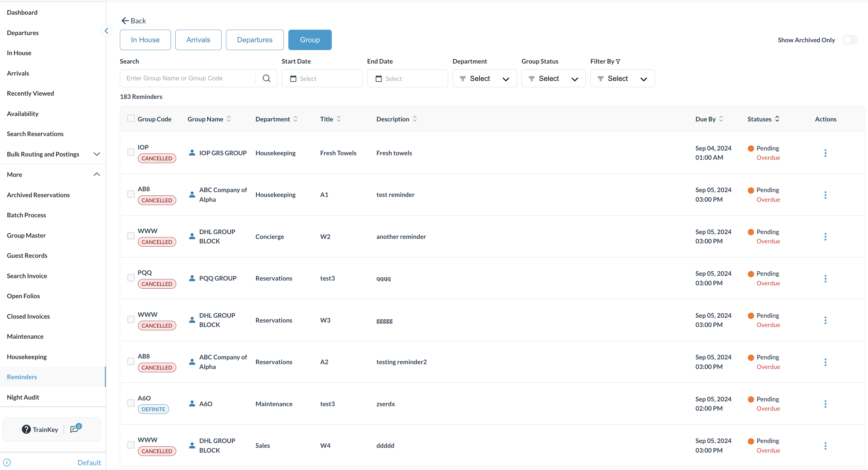Open Night Audit in sidebar
The image size is (868, 470).
coord(23,397)
